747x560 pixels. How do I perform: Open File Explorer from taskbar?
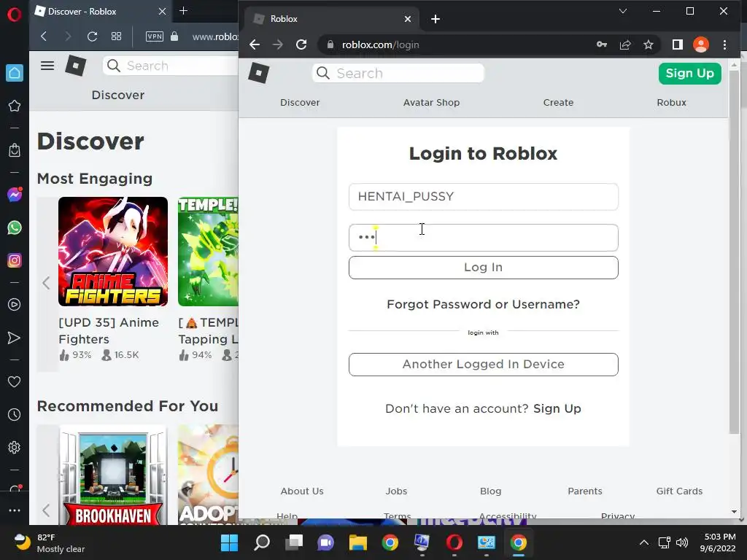357,542
